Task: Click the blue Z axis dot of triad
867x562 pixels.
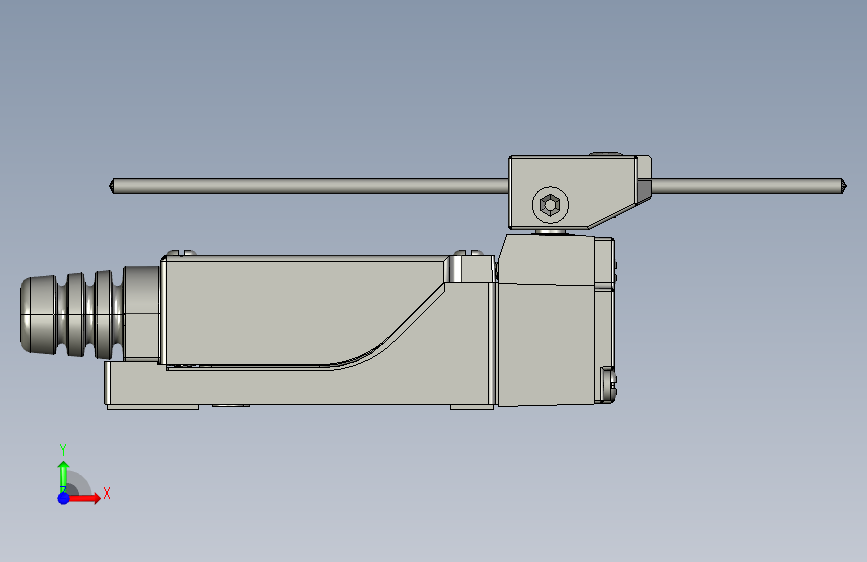Action: pyautogui.click(x=63, y=498)
